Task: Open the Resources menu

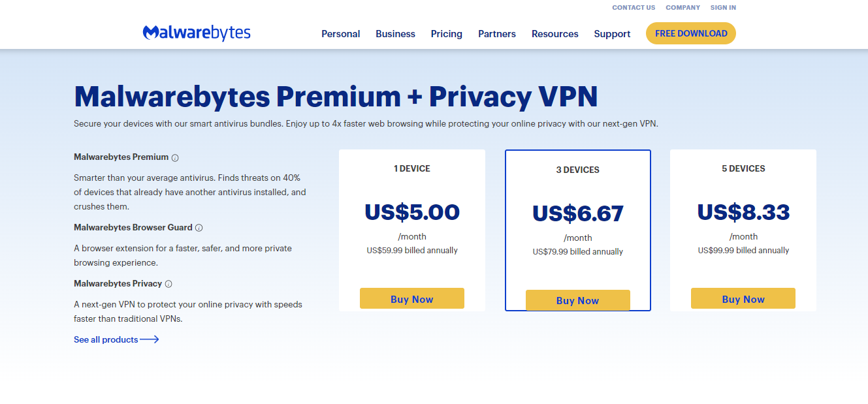Action: pos(555,34)
